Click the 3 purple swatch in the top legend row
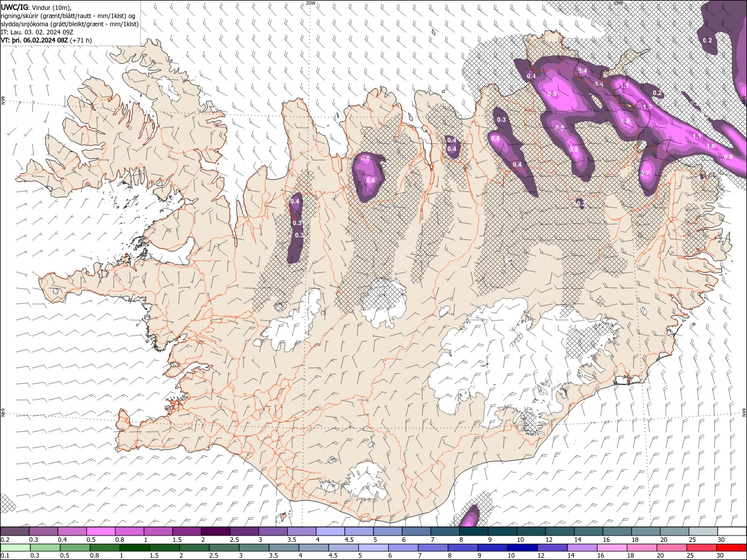 [273, 531]
